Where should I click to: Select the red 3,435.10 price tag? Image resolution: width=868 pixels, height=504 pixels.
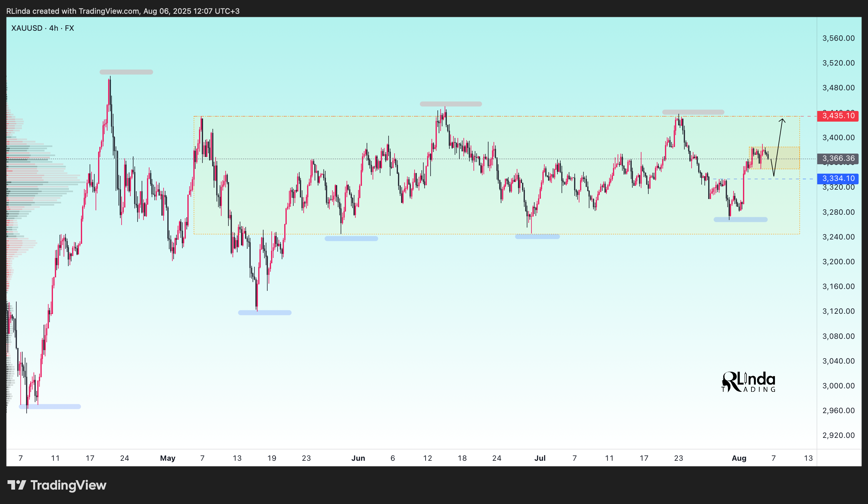coord(838,116)
